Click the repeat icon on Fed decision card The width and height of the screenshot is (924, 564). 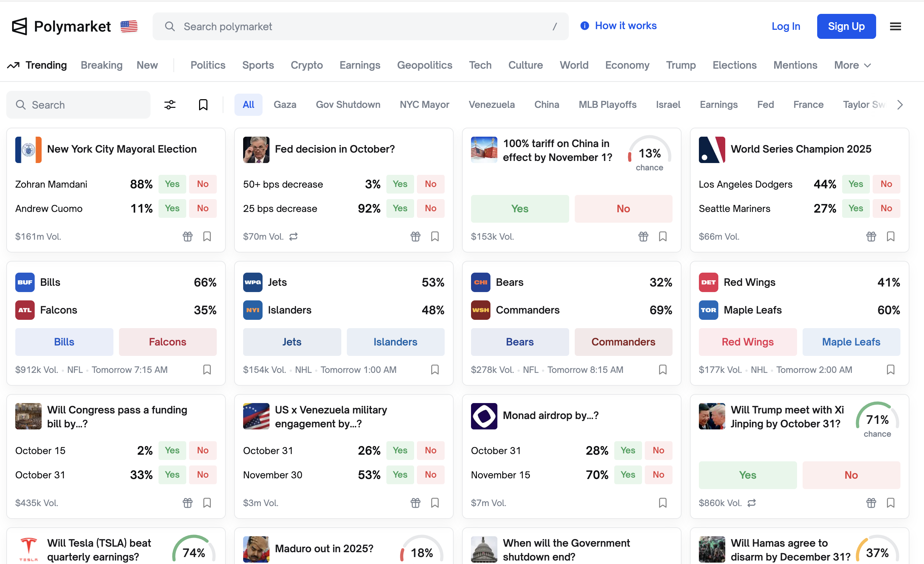(x=293, y=237)
